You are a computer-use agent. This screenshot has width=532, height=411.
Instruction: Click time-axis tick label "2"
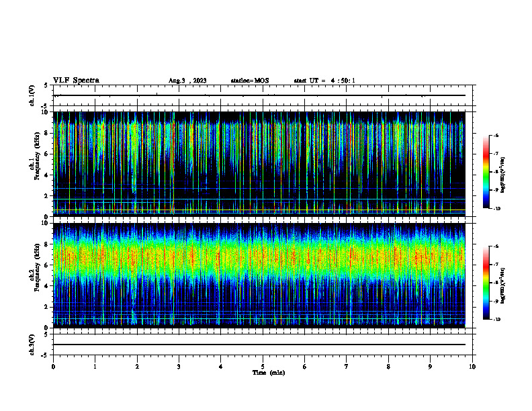[x=137, y=367]
